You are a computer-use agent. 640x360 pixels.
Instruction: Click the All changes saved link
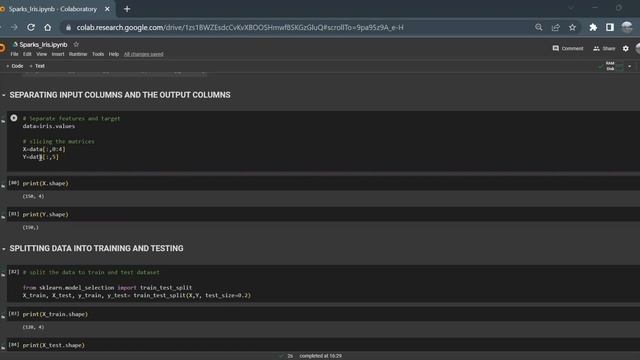tap(144, 54)
